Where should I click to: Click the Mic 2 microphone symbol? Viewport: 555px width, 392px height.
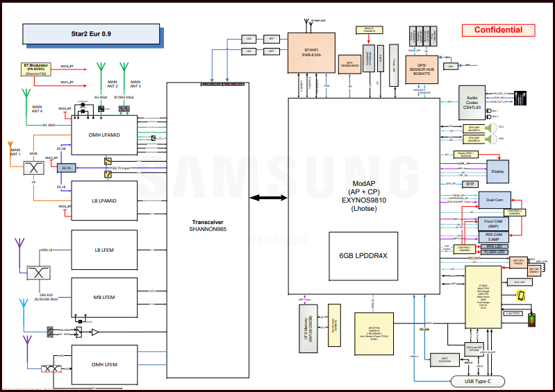489,117
